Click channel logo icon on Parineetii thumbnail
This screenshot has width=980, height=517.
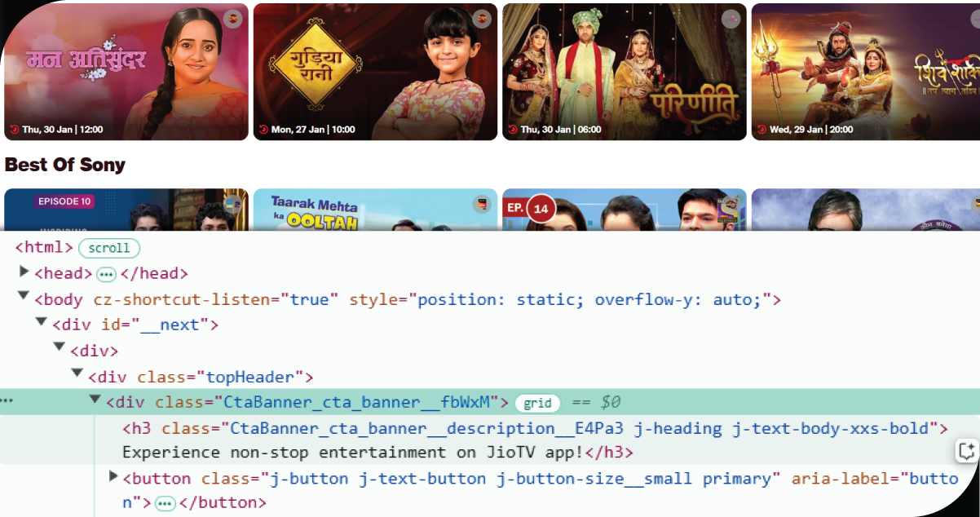coord(731,18)
